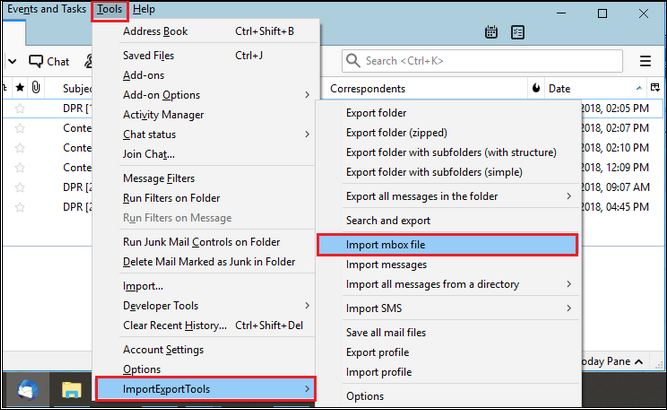The width and height of the screenshot is (667, 410).
Task: Choose Import messages
Action: coord(449,265)
